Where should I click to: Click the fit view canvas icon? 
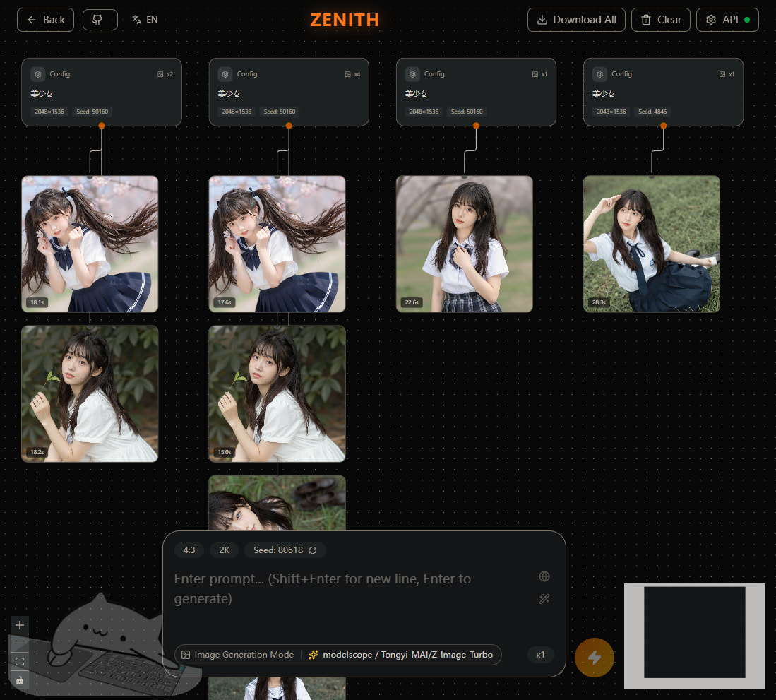pos(20,662)
